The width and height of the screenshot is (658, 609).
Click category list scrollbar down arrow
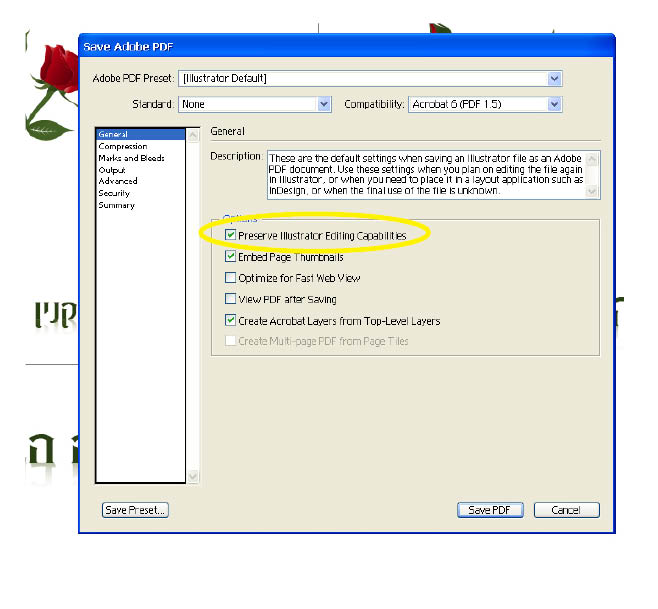[x=193, y=476]
